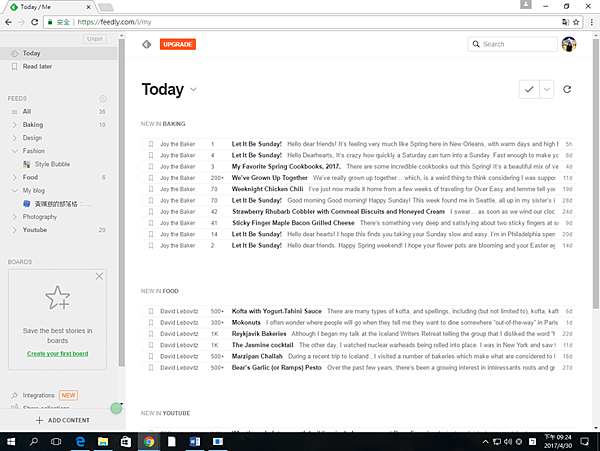
Task: Reload the page in Chrome
Action: coord(34,22)
